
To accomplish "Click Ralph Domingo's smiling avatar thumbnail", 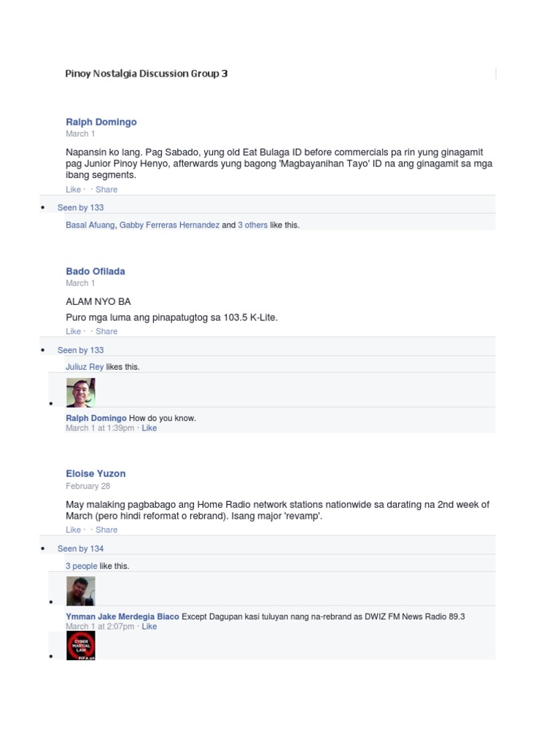I will pyautogui.click(x=80, y=392).
